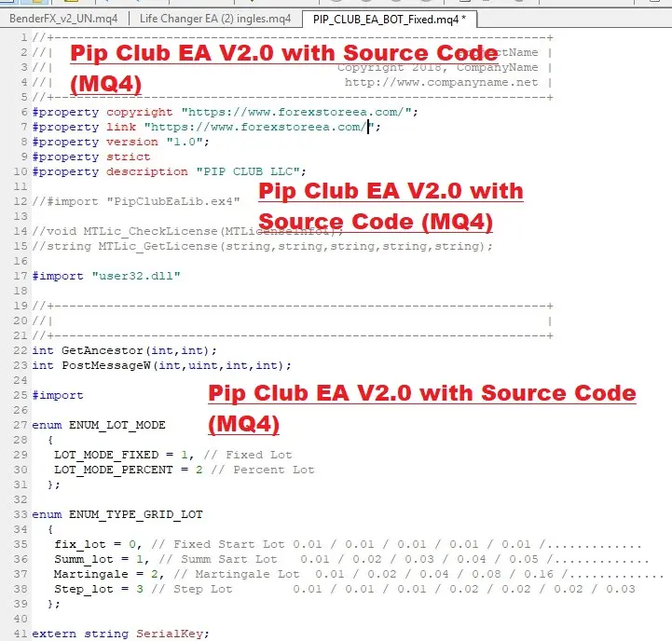This screenshot has height=641, width=672.
Task: Click the commented '//#import "PipClubEaLib.ex4"' line
Action: tap(136, 201)
